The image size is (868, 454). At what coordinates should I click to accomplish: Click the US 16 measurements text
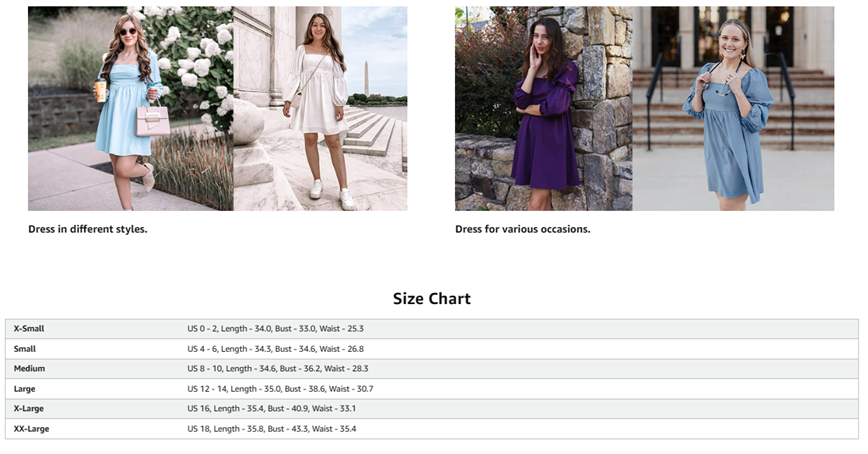pos(271,409)
